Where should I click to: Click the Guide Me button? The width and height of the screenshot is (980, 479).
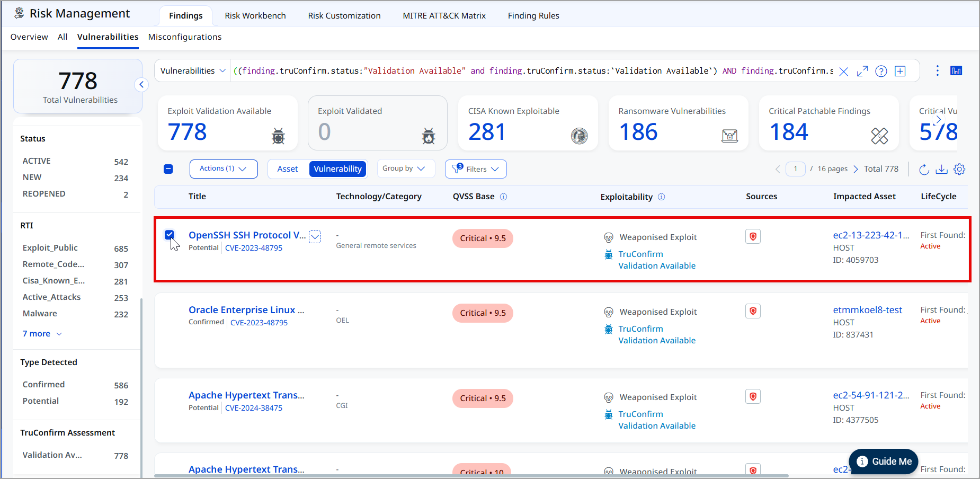(x=884, y=462)
